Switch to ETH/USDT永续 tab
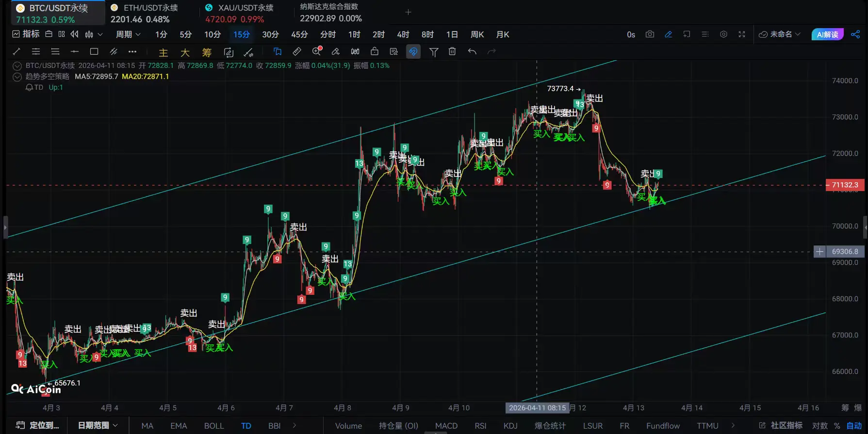 pyautogui.click(x=144, y=14)
